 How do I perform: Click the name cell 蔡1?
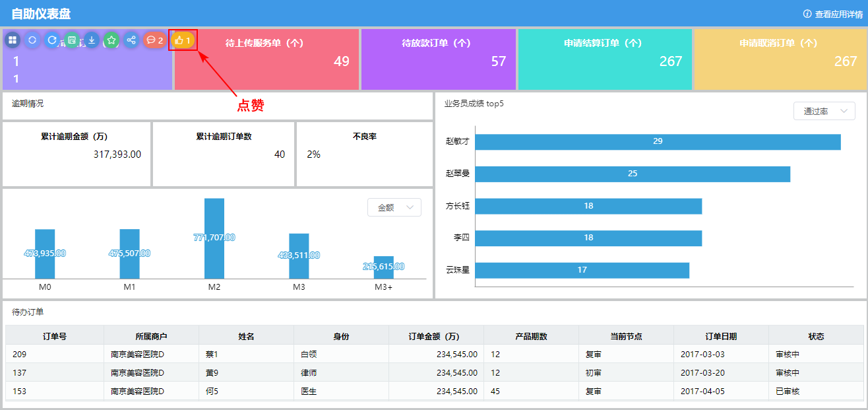pos(246,354)
